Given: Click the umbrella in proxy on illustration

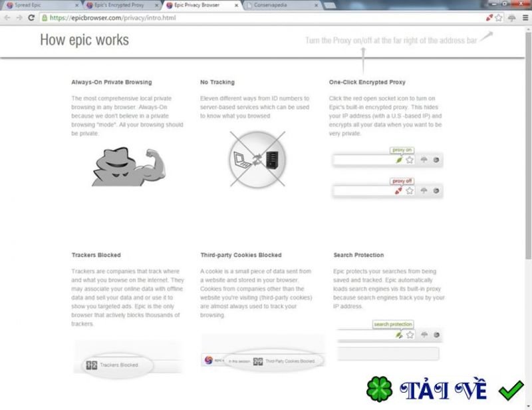Looking at the screenshot, I should (424, 159).
